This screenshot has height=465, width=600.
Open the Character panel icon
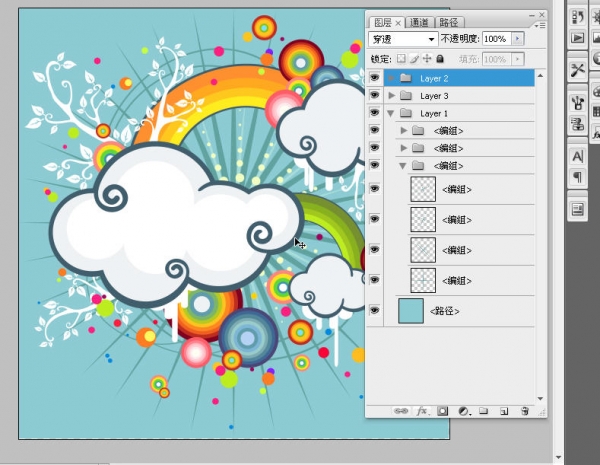coord(577,156)
